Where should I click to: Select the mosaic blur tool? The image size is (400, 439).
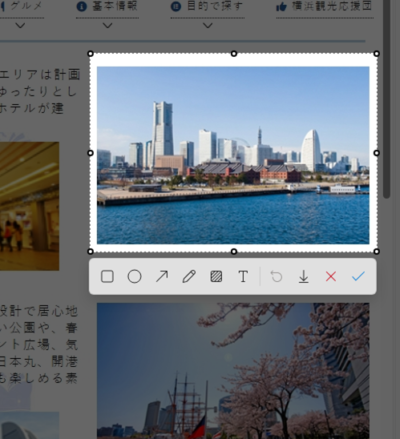pos(216,276)
